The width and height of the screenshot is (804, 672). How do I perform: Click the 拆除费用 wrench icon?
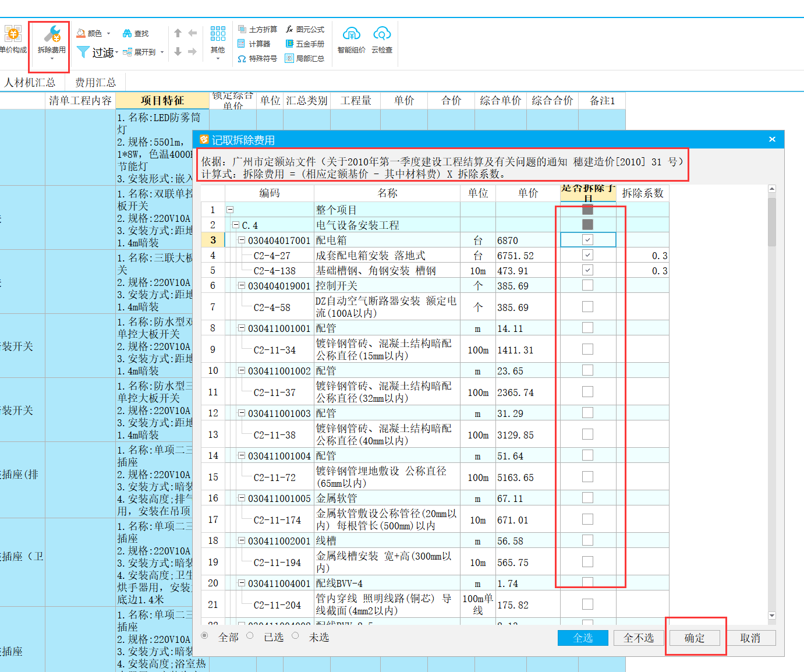pyautogui.click(x=52, y=34)
